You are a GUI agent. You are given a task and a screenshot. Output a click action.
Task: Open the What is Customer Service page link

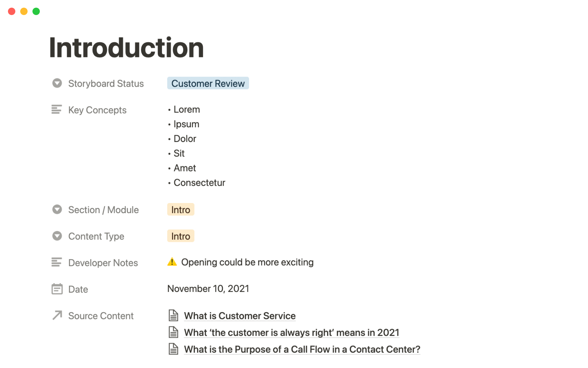pos(239,316)
